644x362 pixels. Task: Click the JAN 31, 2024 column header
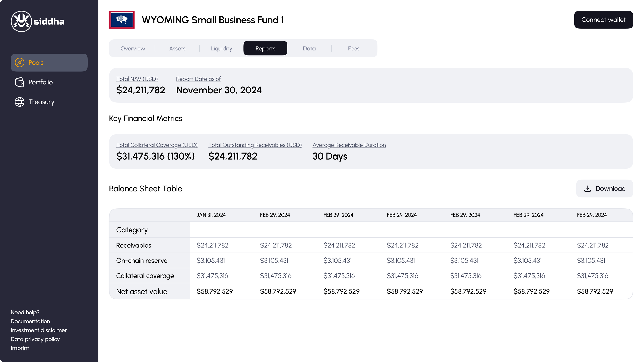[211, 215]
